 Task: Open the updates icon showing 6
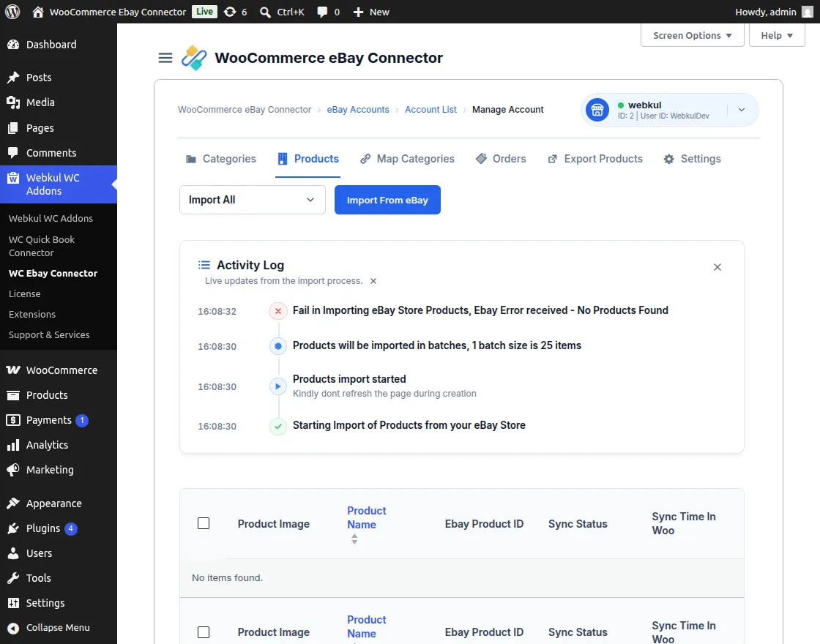(x=230, y=12)
